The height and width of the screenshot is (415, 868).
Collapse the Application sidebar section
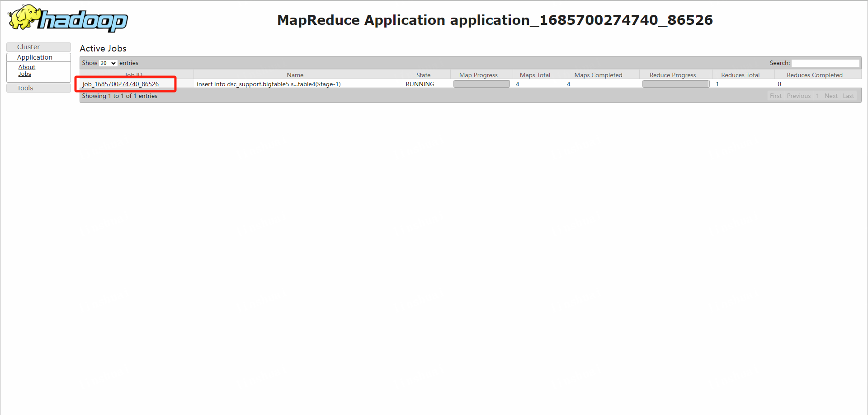(35, 57)
